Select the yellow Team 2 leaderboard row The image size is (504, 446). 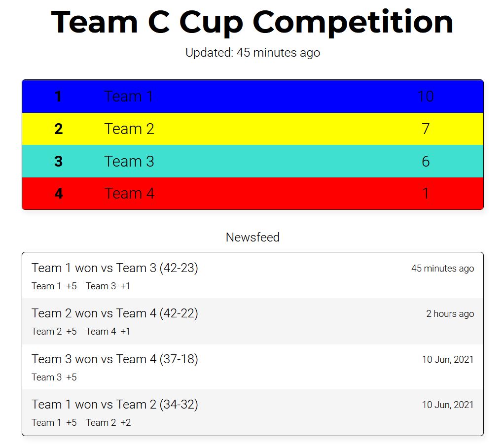coord(252,129)
